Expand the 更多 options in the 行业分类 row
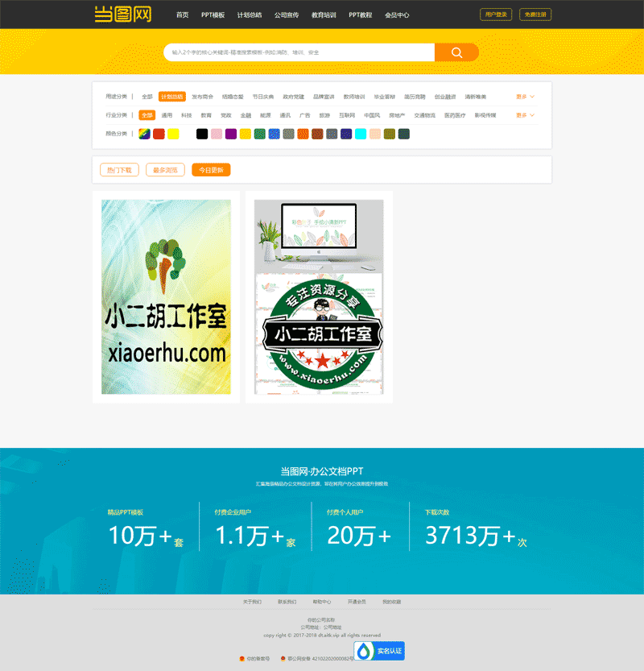644x671 pixels. (522, 114)
